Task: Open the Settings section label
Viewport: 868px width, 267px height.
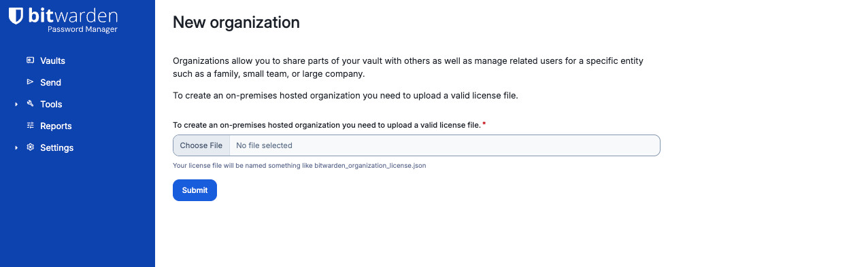Action: pyautogui.click(x=56, y=147)
